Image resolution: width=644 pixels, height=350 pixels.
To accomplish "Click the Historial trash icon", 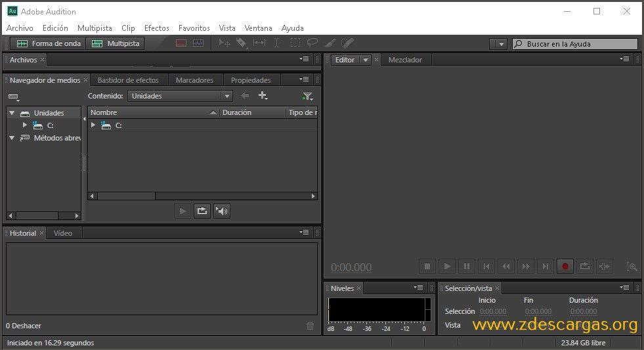I will tap(310, 326).
